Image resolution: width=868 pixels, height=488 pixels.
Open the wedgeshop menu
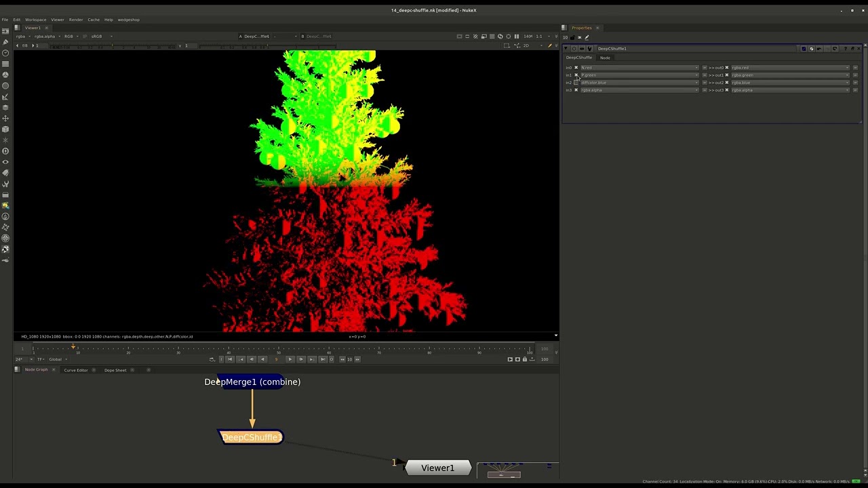coord(128,20)
